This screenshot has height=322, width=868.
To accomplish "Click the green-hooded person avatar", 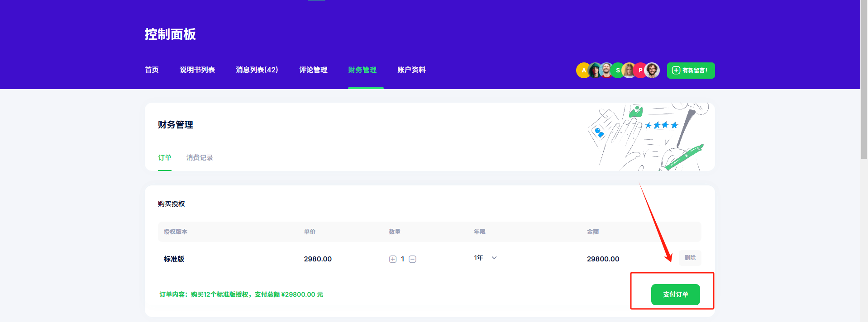I will [x=595, y=71].
